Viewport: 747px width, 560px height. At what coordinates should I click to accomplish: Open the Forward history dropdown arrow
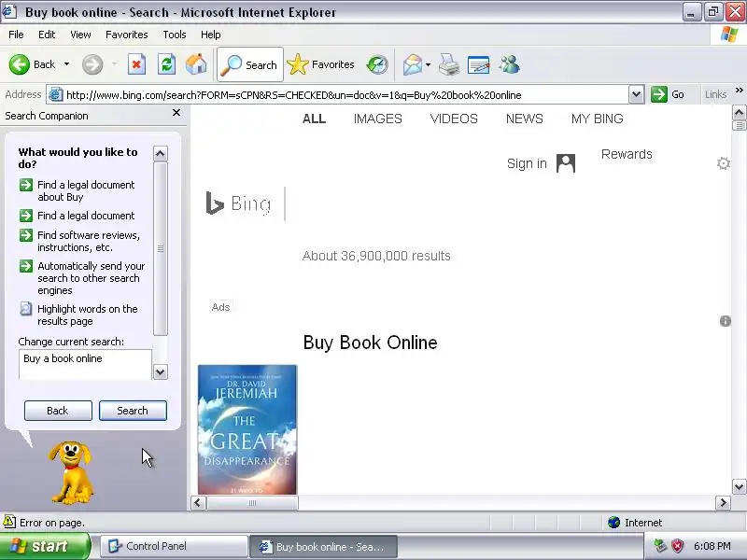114,64
